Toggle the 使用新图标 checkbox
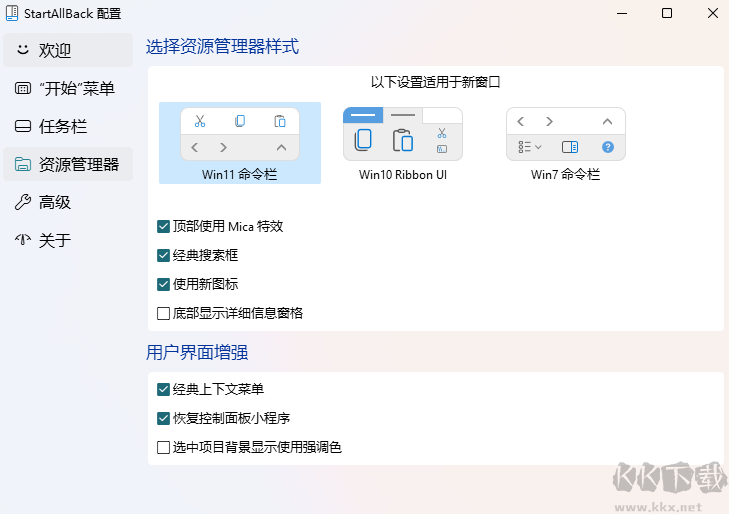This screenshot has width=729, height=514. [164, 285]
